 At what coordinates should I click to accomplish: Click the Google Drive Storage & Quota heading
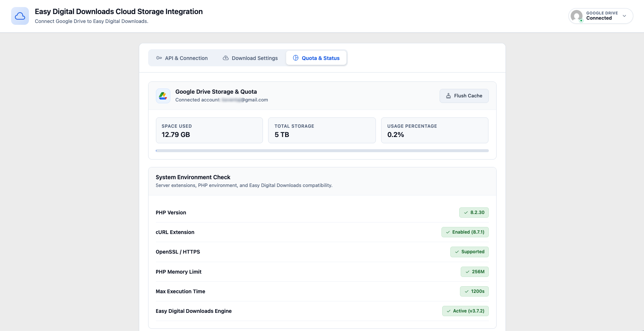point(216,92)
